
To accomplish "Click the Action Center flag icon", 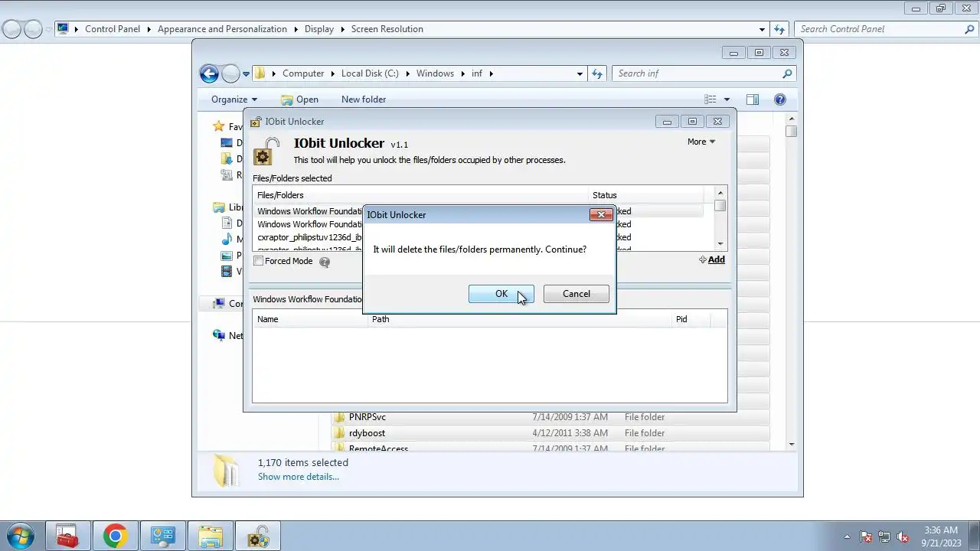I will pyautogui.click(x=866, y=537).
